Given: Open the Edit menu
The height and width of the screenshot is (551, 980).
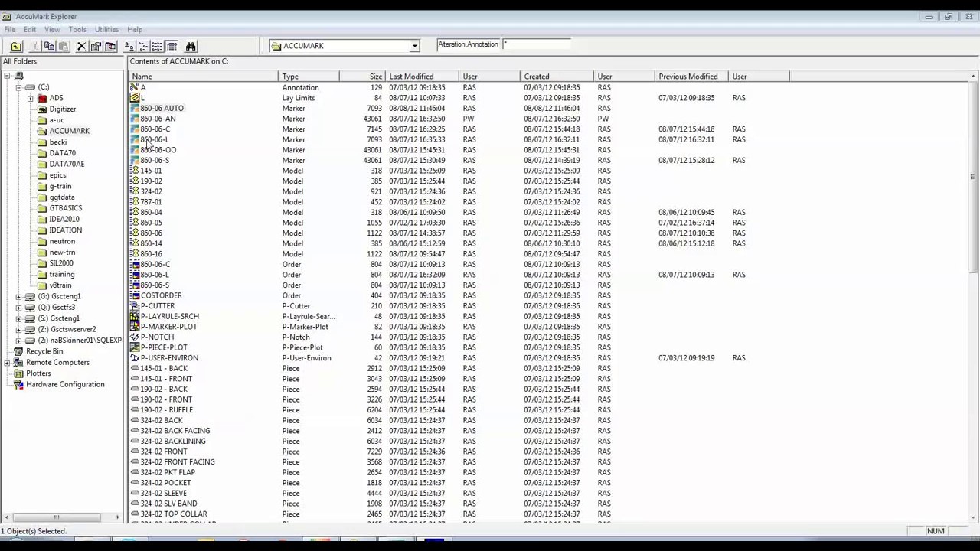Looking at the screenshot, I should coord(30,29).
